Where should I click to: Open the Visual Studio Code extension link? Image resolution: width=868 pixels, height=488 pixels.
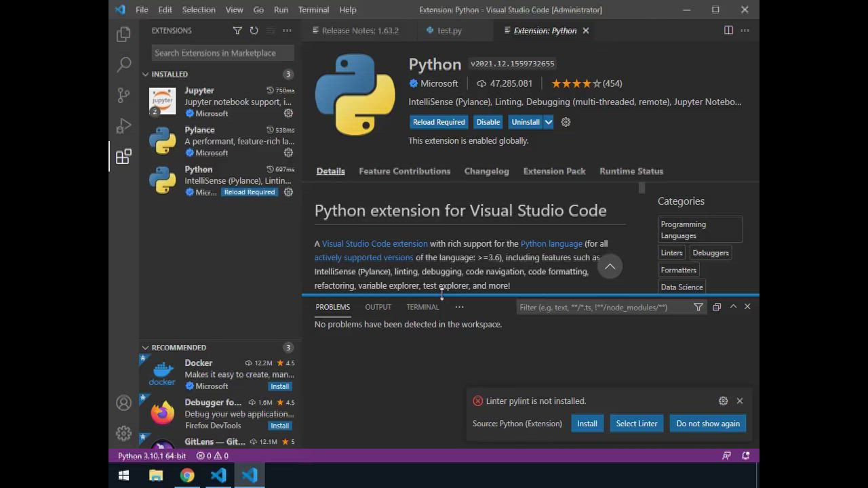[375, 243]
